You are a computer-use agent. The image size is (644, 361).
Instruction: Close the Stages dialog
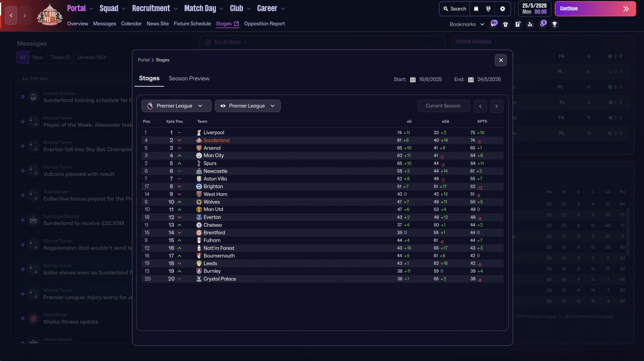pos(501,60)
